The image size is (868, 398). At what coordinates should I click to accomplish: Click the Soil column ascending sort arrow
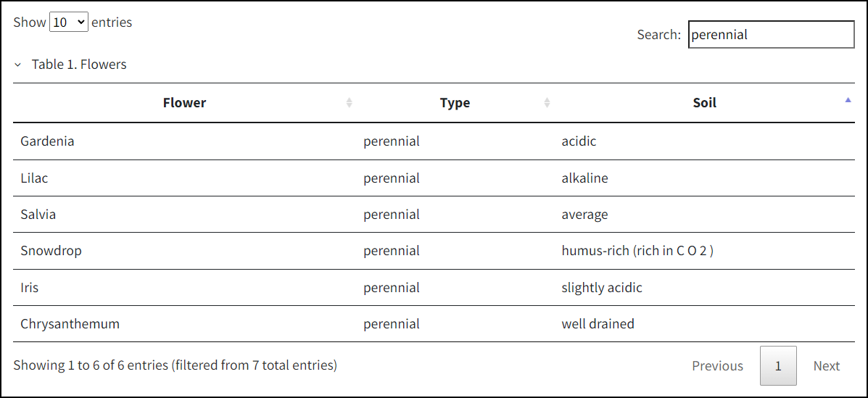tap(848, 100)
